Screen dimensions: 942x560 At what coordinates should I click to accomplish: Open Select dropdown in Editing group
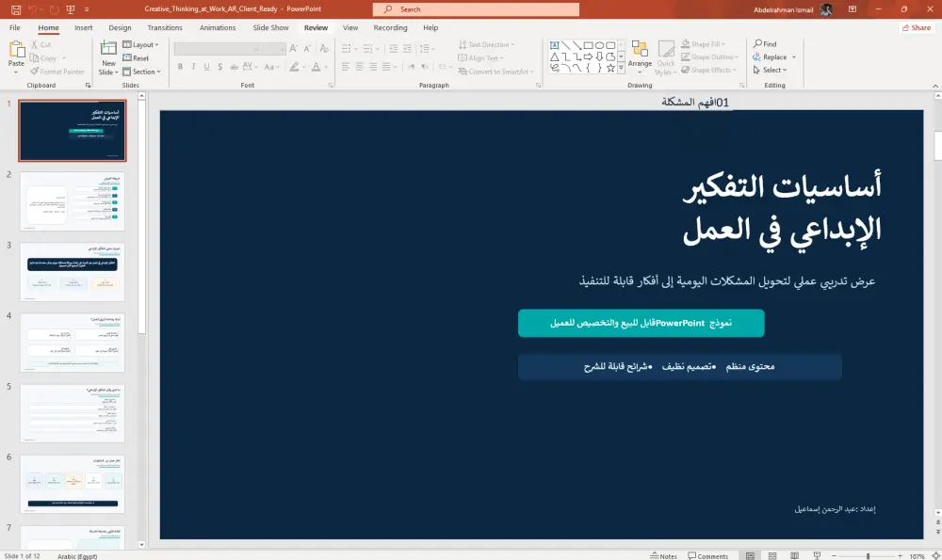pyautogui.click(x=771, y=71)
